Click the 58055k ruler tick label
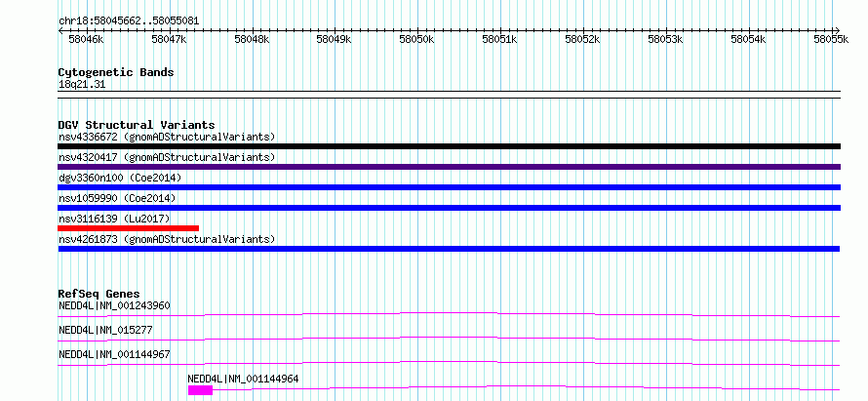 coord(831,40)
